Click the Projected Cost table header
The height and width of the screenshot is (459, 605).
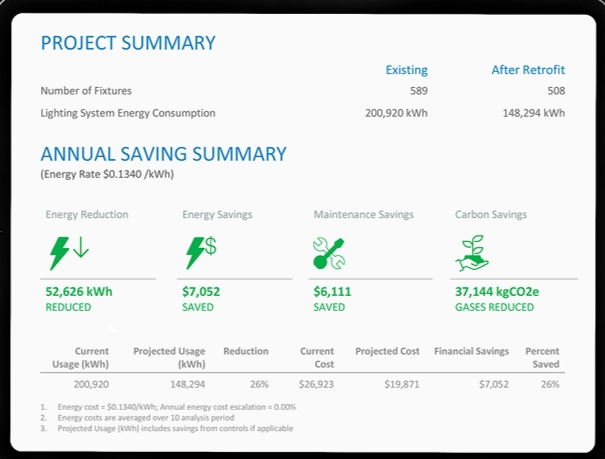pyautogui.click(x=387, y=351)
